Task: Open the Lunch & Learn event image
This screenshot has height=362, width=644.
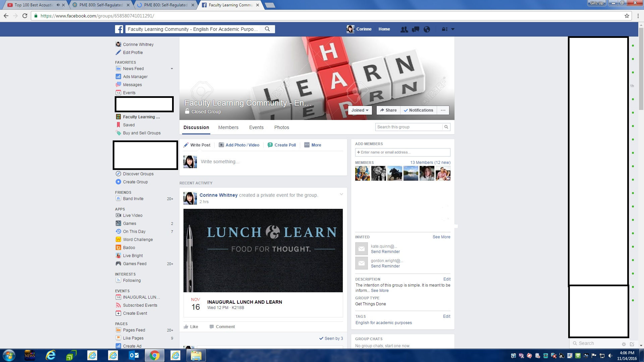Action: point(263,250)
